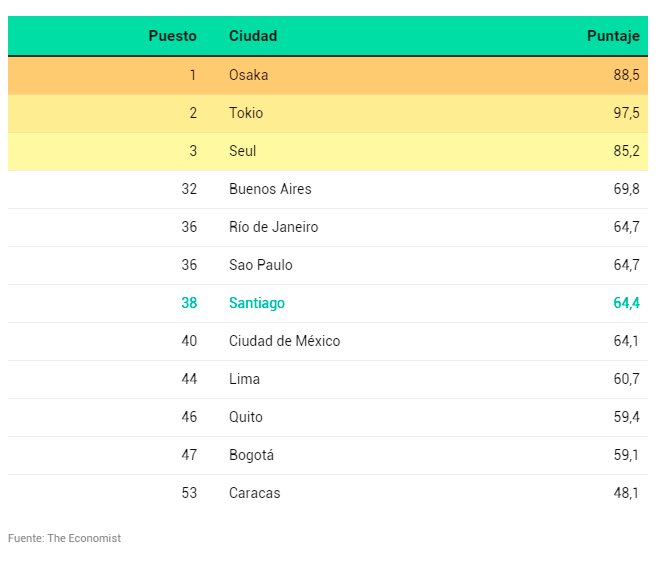Viewport: 664px width, 568px height.
Task: Select Tokio's score value 97,5
Action: [626, 113]
